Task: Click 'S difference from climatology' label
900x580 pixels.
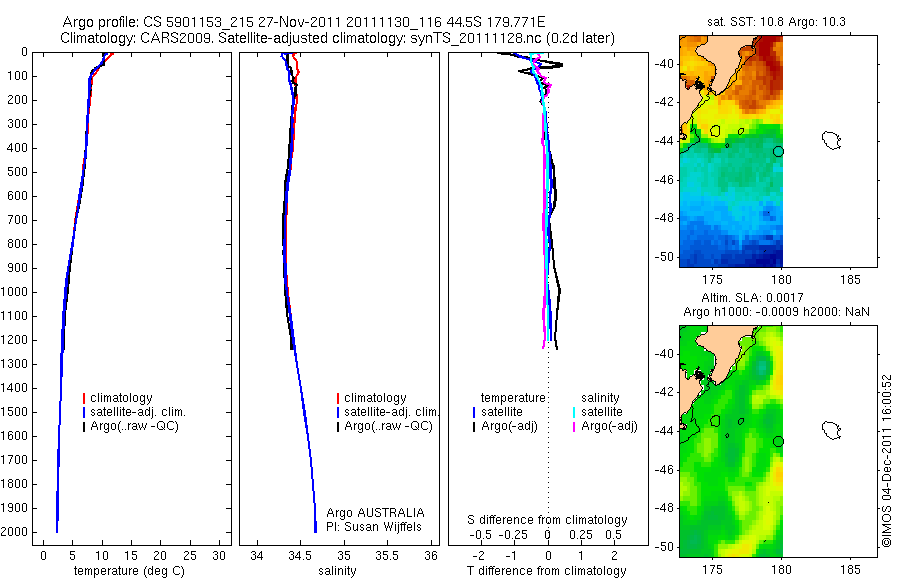Action: [547, 520]
